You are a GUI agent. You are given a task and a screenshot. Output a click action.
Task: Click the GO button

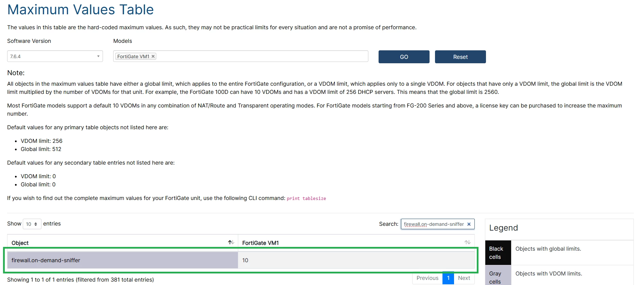[x=404, y=57]
